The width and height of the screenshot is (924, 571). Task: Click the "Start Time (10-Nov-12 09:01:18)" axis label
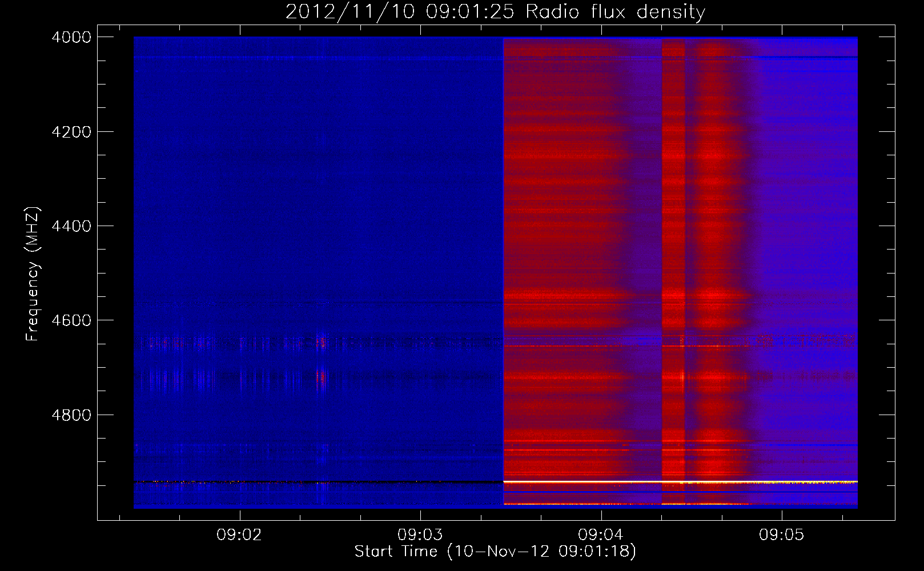point(495,552)
